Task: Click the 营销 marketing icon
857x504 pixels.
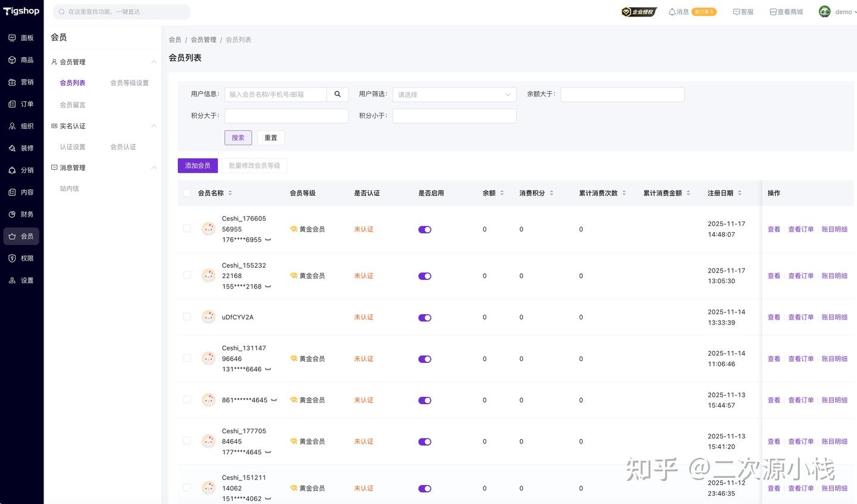Action: tap(12, 82)
